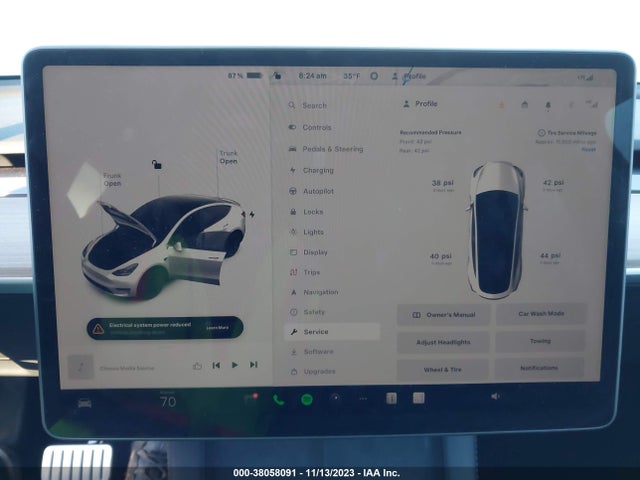This screenshot has width=640, height=480.
Task: Tap the Bluetooth icon
Action: click(571, 105)
